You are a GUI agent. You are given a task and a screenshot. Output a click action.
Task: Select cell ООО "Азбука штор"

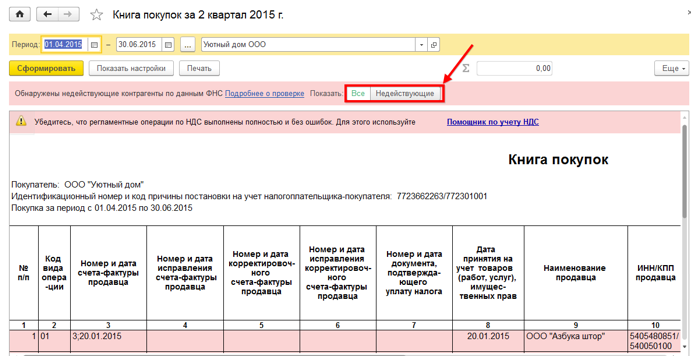tap(576, 341)
